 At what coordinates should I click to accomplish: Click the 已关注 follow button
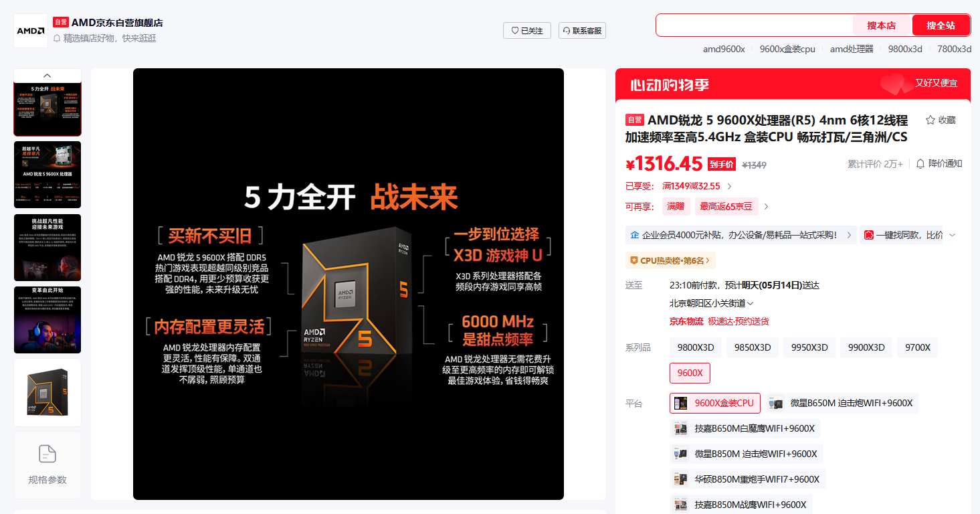[527, 31]
